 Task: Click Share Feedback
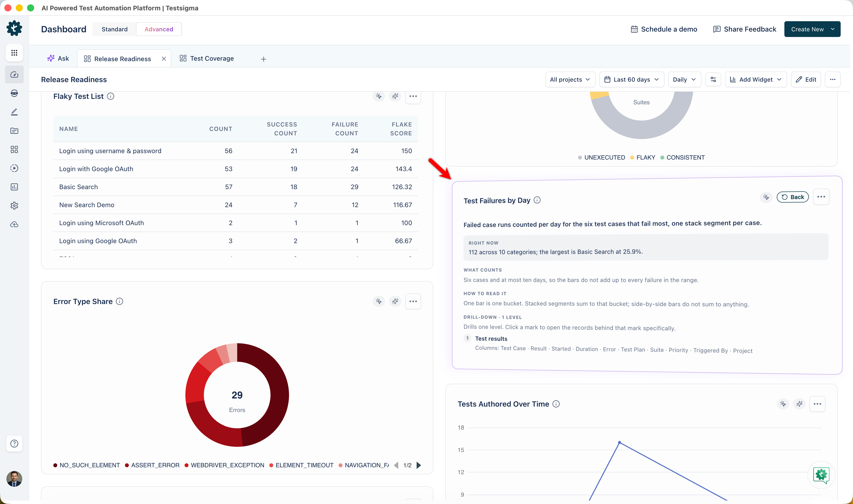coord(745,29)
